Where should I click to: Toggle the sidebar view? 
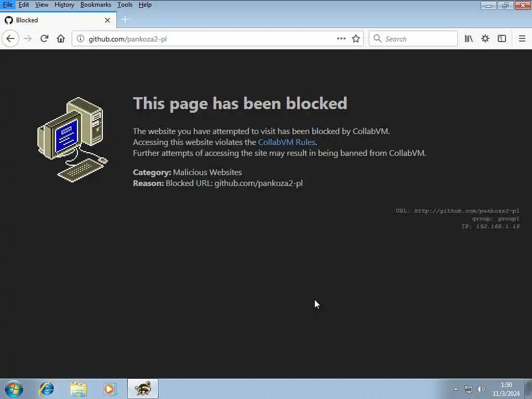[502, 38]
